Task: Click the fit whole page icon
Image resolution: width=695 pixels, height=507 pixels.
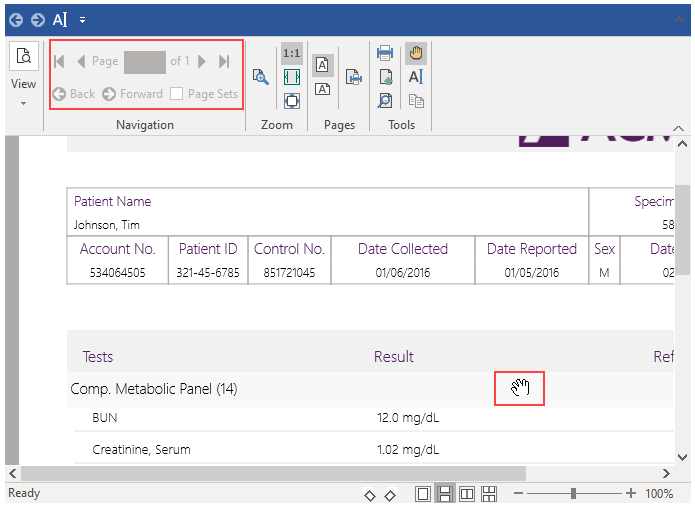Action: click(291, 100)
